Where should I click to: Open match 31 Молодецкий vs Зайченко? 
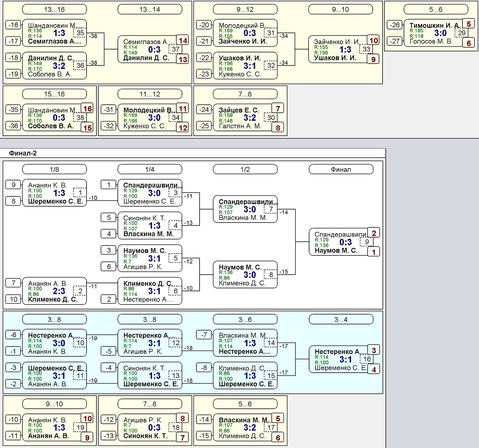click(245, 33)
